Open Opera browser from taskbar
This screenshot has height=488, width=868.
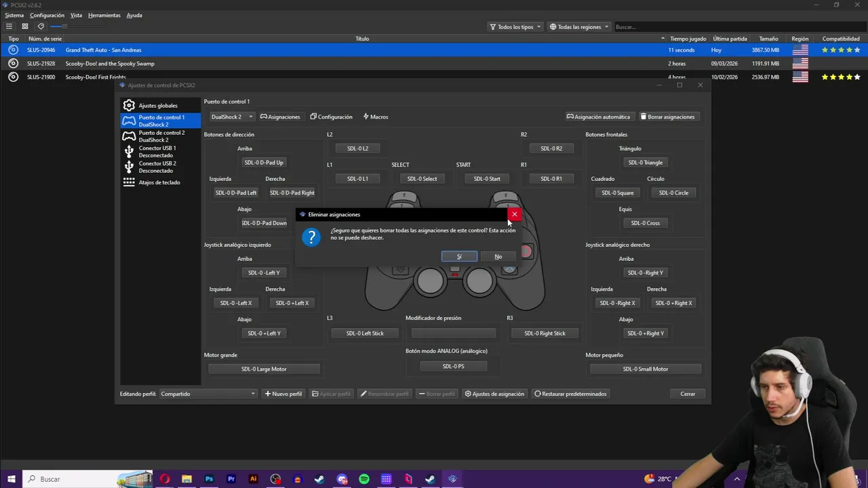pos(165,479)
